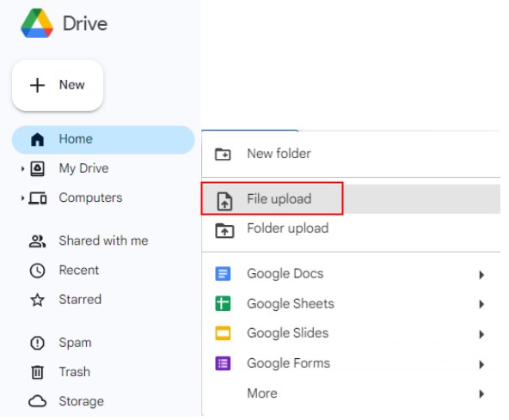Click the green Google Sheets icon

[x=223, y=303]
